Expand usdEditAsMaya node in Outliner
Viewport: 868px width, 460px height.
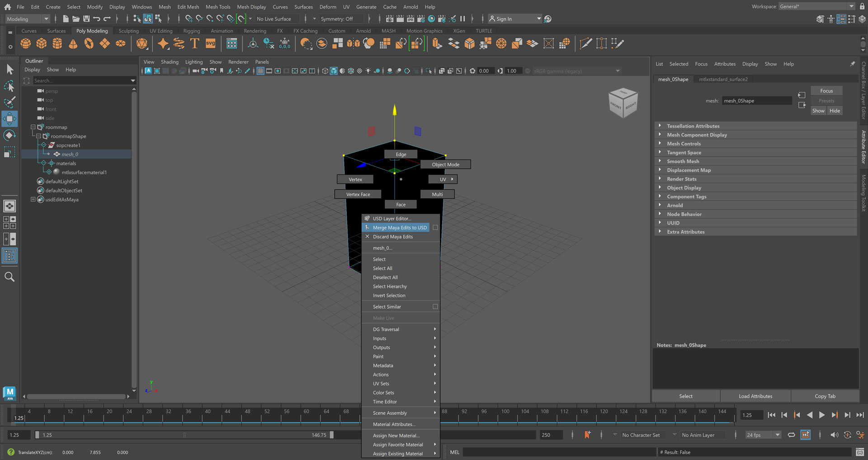(x=33, y=199)
